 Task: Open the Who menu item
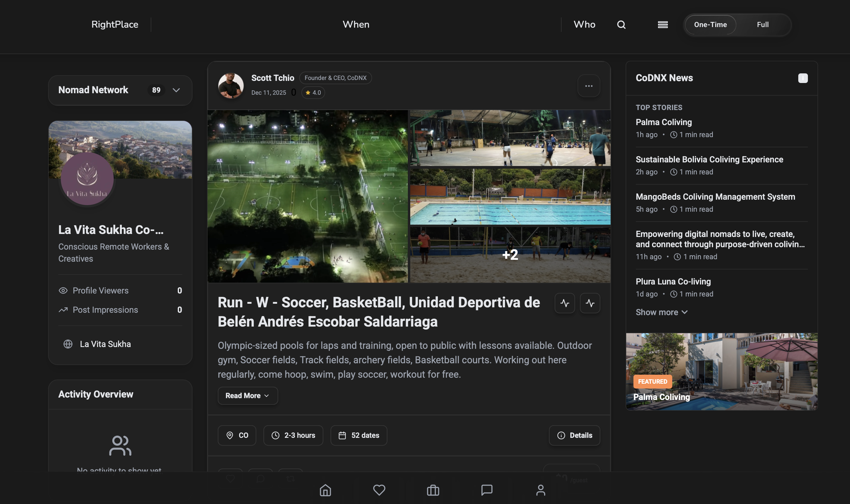(584, 24)
